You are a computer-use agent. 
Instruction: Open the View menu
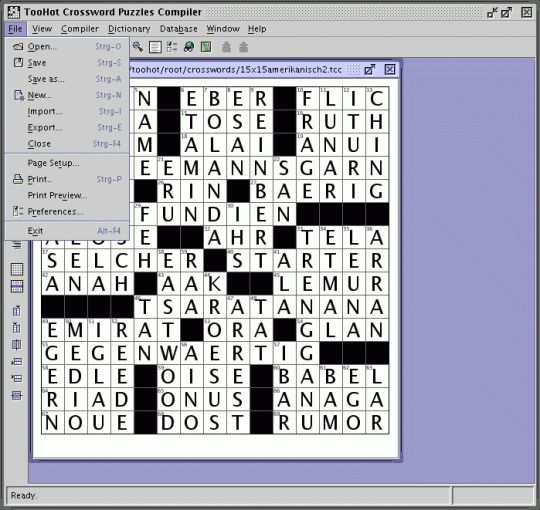42,29
